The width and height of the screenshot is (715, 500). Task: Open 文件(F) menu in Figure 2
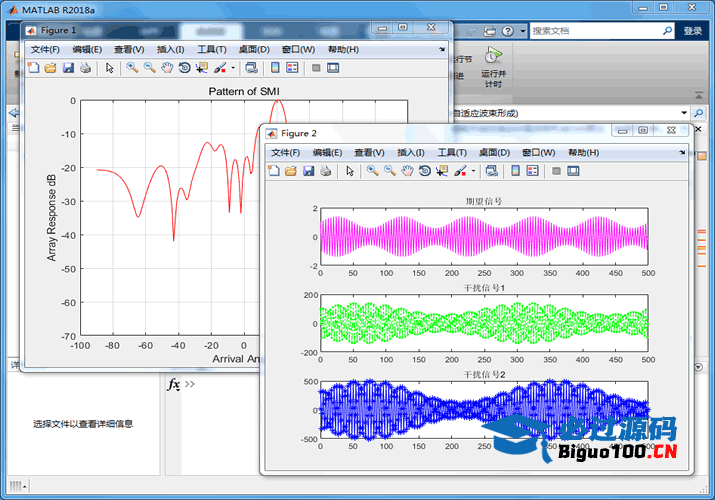pyautogui.click(x=285, y=152)
